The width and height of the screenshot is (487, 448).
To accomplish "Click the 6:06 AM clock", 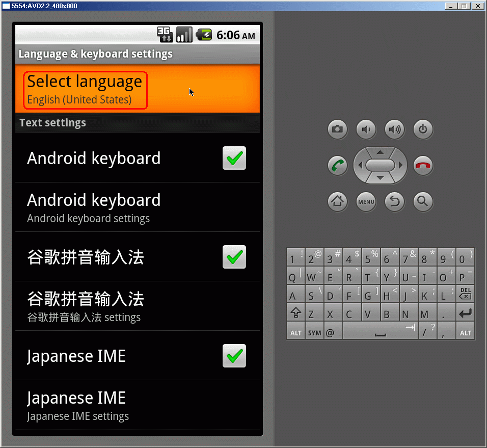I will (x=236, y=35).
